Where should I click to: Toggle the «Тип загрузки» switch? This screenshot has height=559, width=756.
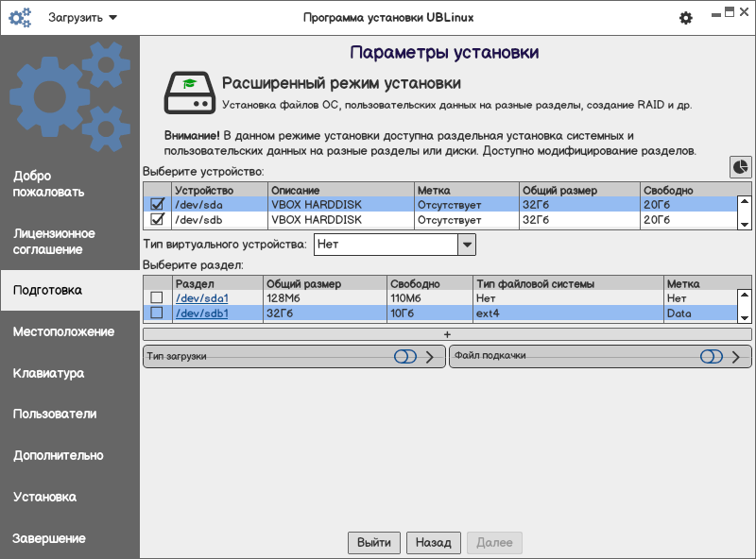pyautogui.click(x=405, y=357)
